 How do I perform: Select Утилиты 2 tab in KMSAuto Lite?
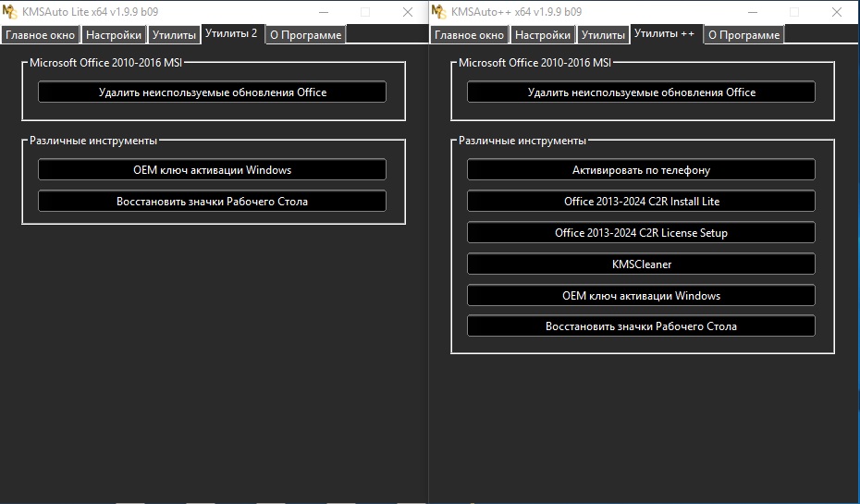231,33
